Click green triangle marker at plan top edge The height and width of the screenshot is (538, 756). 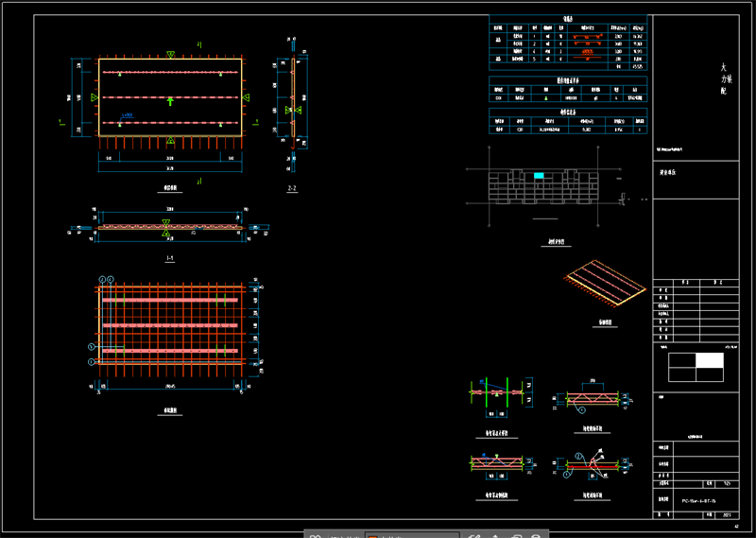click(170, 55)
